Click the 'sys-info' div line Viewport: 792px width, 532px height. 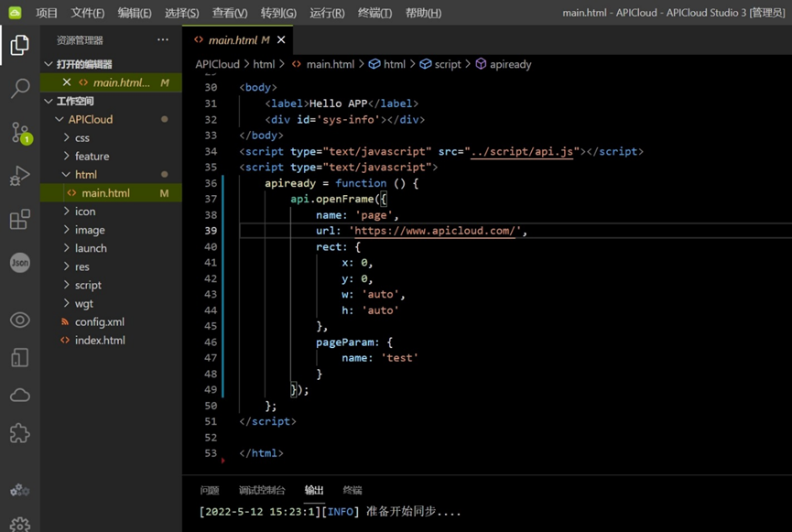[x=345, y=119]
